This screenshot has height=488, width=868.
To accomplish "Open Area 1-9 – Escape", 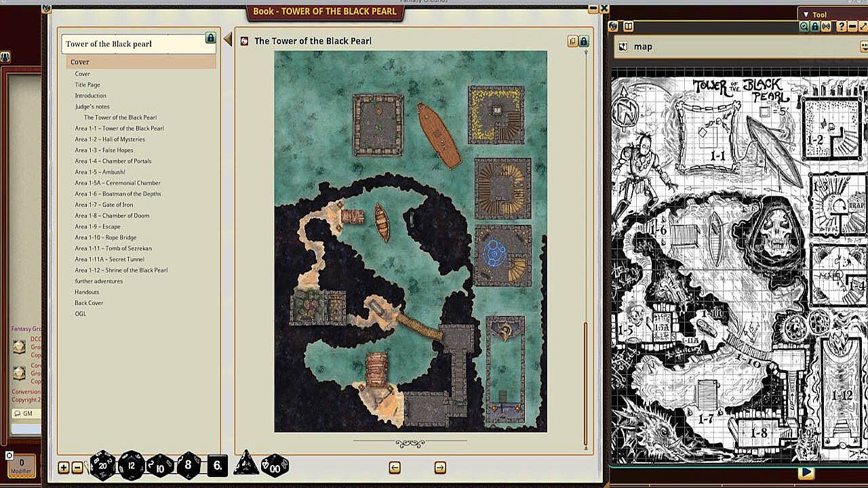I will (98, 226).
